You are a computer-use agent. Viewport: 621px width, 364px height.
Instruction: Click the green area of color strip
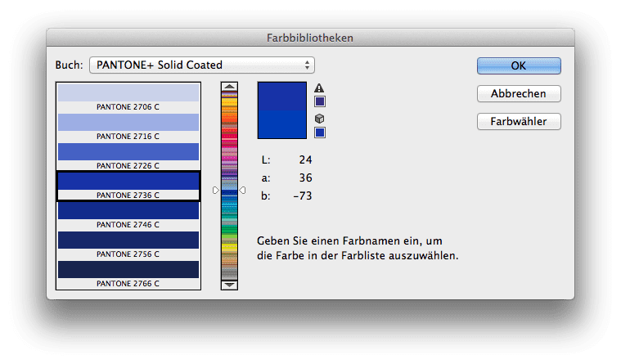click(229, 229)
